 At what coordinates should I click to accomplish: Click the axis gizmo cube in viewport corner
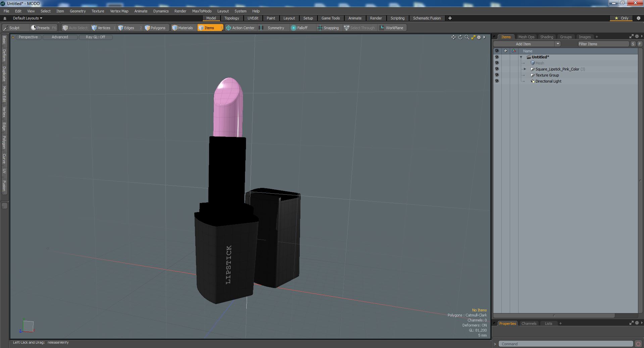27,326
